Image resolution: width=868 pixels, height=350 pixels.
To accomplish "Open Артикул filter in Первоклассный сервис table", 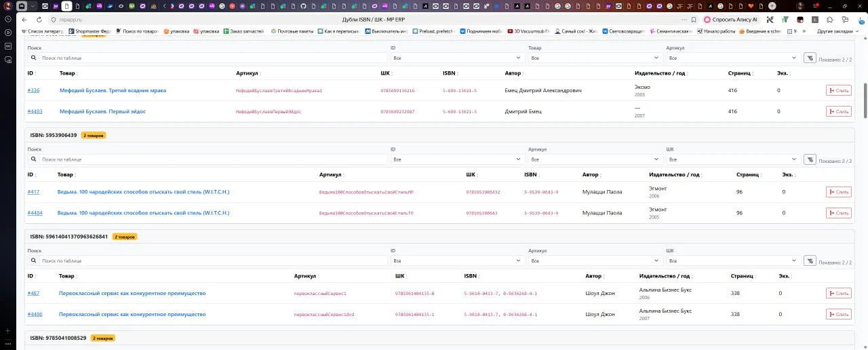I will coord(595,260).
